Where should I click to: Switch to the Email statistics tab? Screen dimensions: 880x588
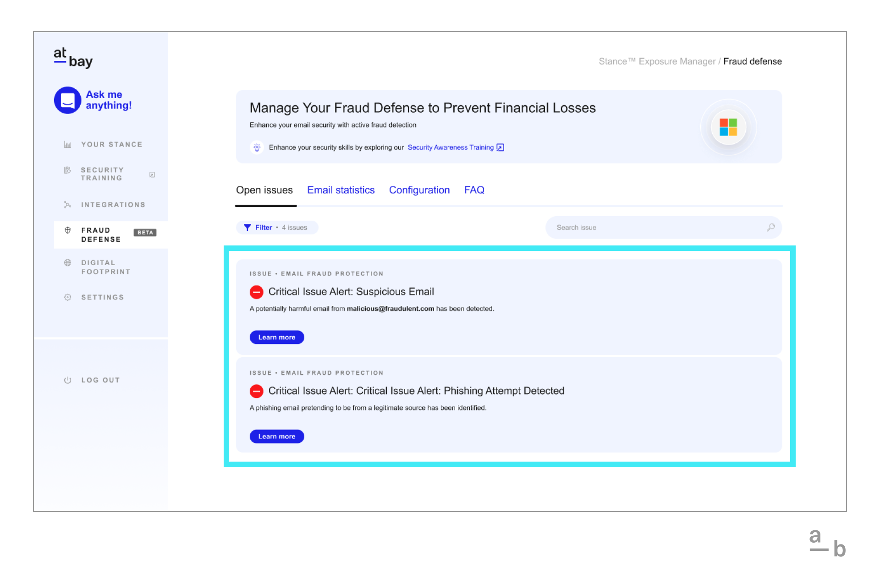tap(341, 190)
